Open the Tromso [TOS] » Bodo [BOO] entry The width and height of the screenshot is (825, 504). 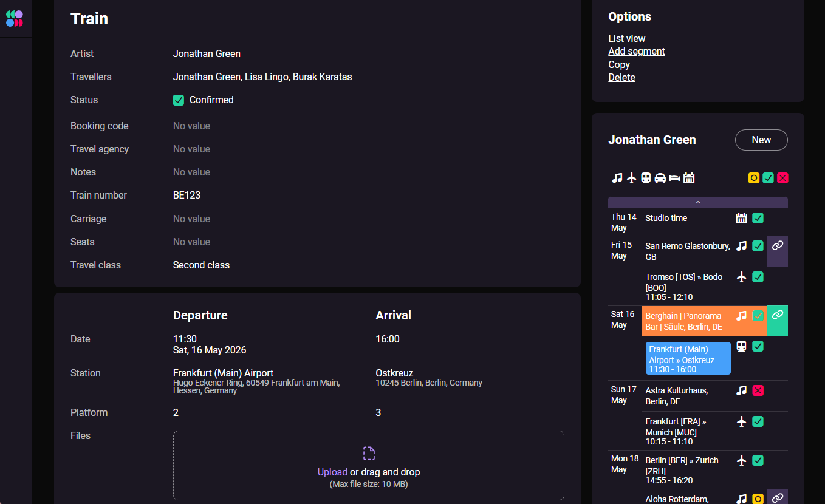tap(684, 287)
